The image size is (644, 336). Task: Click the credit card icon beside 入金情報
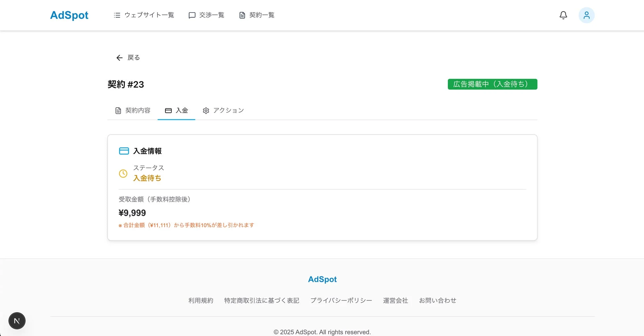[x=124, y=151]
